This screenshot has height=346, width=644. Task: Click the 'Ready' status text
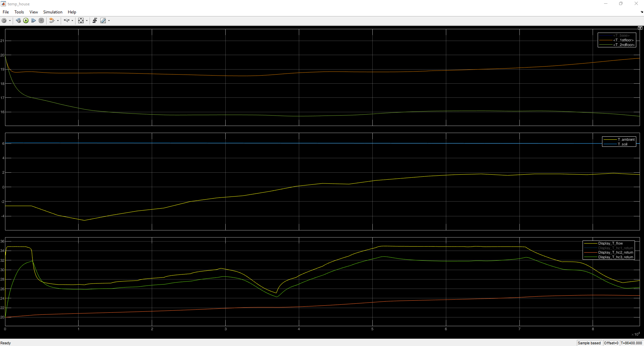[6, 343]
